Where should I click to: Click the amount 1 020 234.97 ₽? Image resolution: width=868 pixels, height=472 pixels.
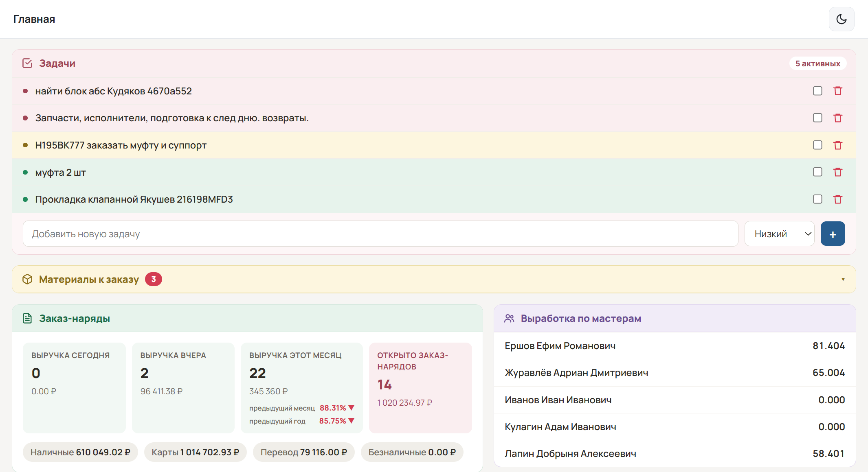tap(404, 402)
